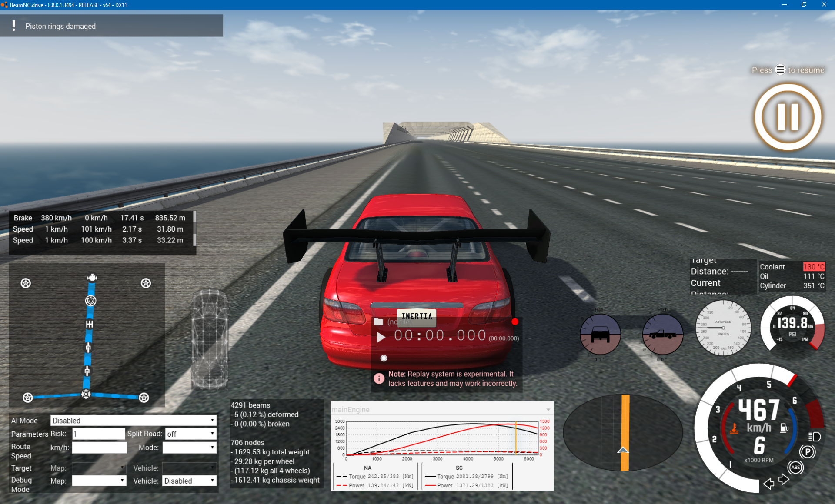Open the Debug Mode Vehicle dropdown
Viewport: 835px width, 504px height.
190,481
